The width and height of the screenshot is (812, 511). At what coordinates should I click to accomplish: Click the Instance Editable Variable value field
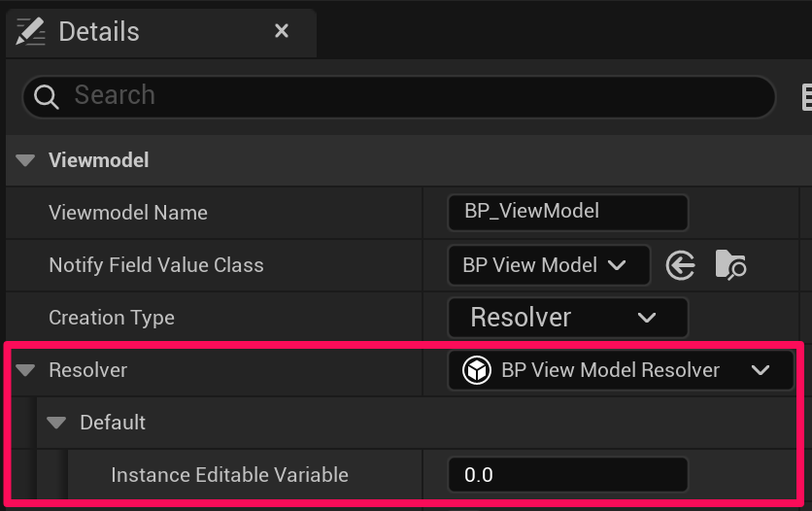point(567,475)
